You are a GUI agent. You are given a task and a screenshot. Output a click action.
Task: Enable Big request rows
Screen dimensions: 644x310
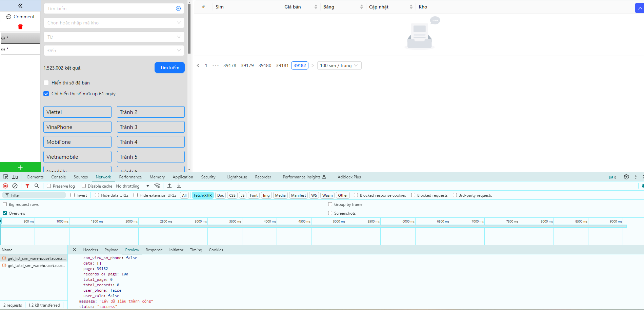(5, 204)
